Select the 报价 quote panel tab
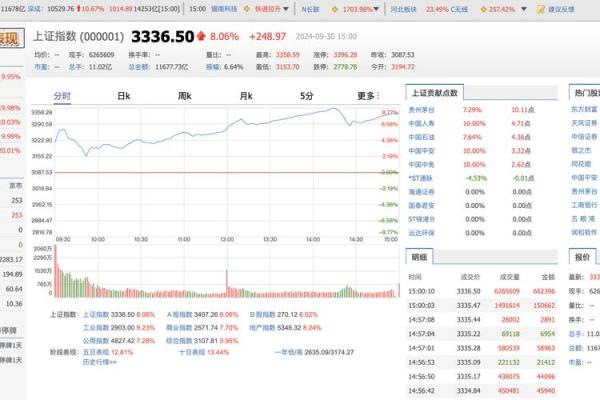Viewport: 600px width, 400px height. (582, 257)
